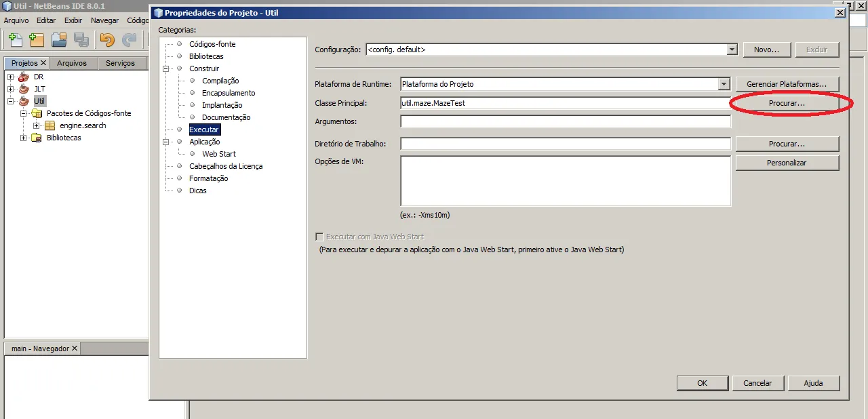Open the Plataforma de Runtime dropdown
This screenshot has width=868, height=419.
(724, 84)
